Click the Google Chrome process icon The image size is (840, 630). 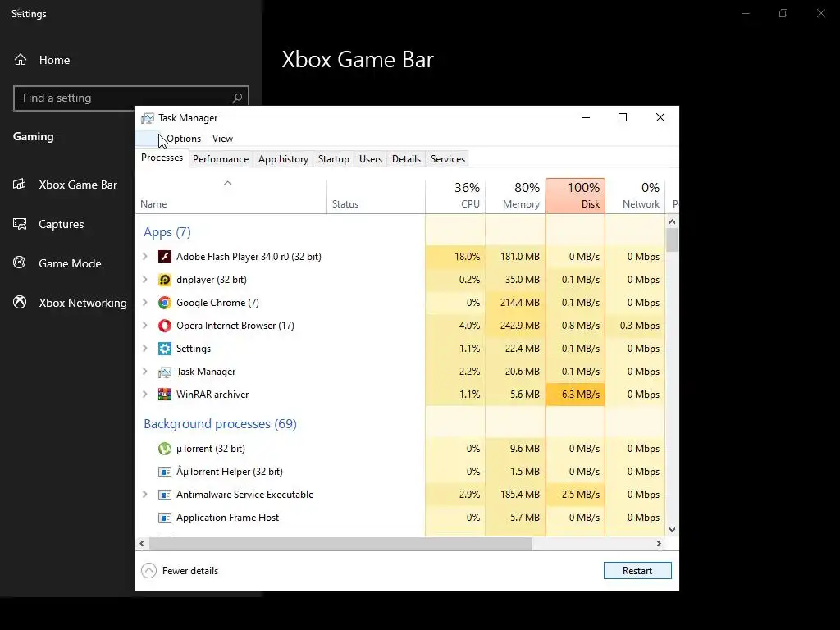click(164, 303)
